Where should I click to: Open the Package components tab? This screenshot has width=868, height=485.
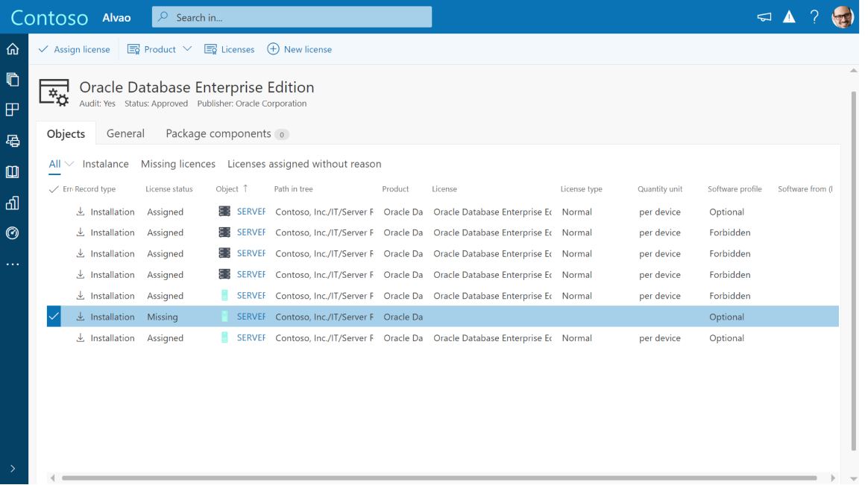(218, 133)
